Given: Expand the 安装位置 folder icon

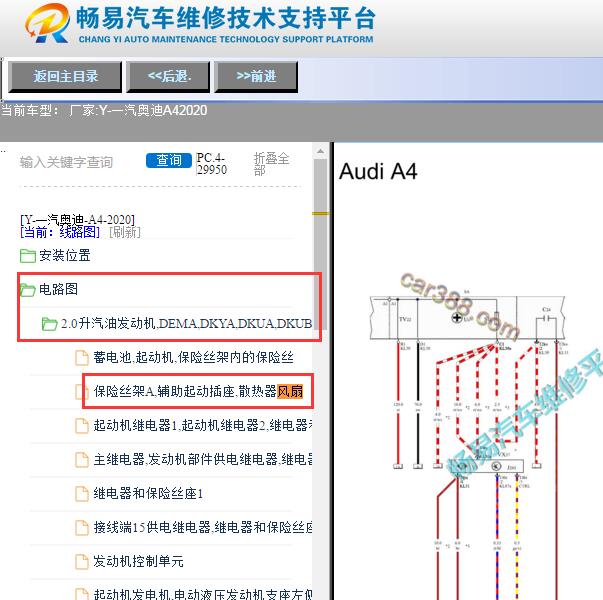Looking at the screenshot, I should click(28, 256).
